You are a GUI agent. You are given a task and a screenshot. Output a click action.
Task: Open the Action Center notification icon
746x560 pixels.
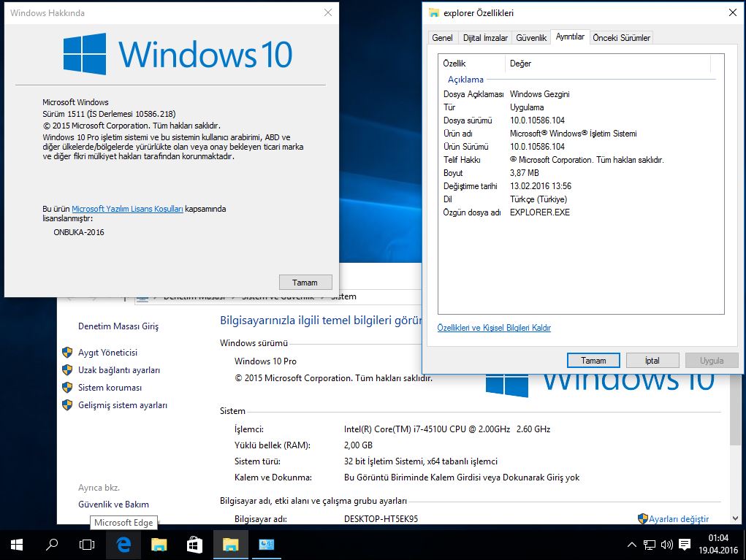(685, 545)
